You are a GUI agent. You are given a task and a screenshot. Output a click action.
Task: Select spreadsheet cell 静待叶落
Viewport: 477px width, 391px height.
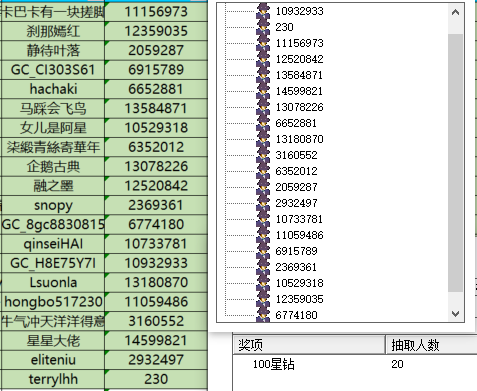[x=53, y=51]
